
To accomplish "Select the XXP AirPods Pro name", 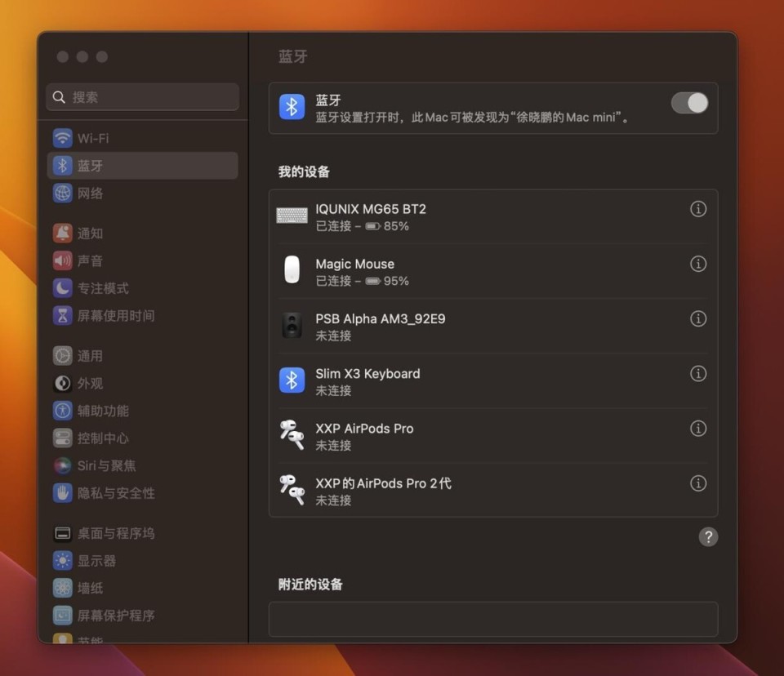I will (364, 429).
